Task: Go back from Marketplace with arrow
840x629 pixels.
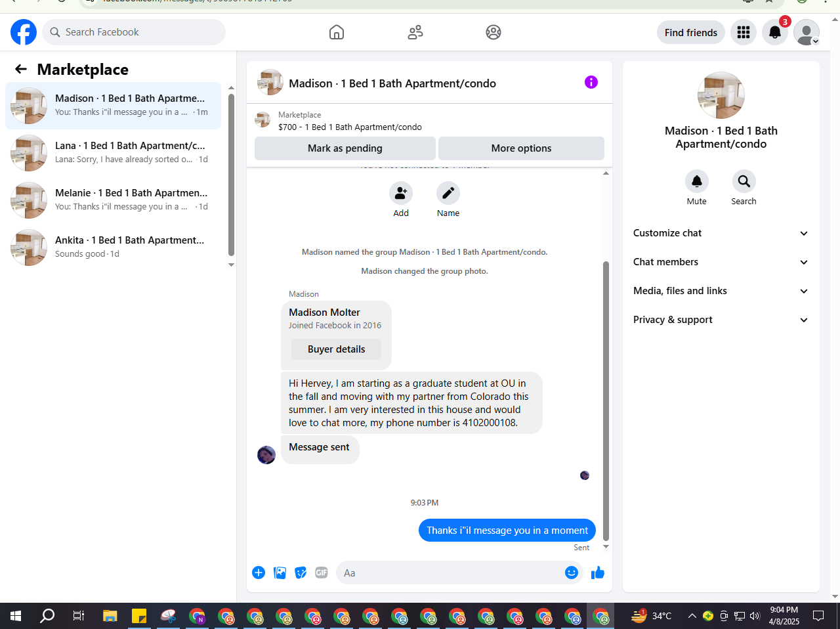Action: (x=21, y=69)
